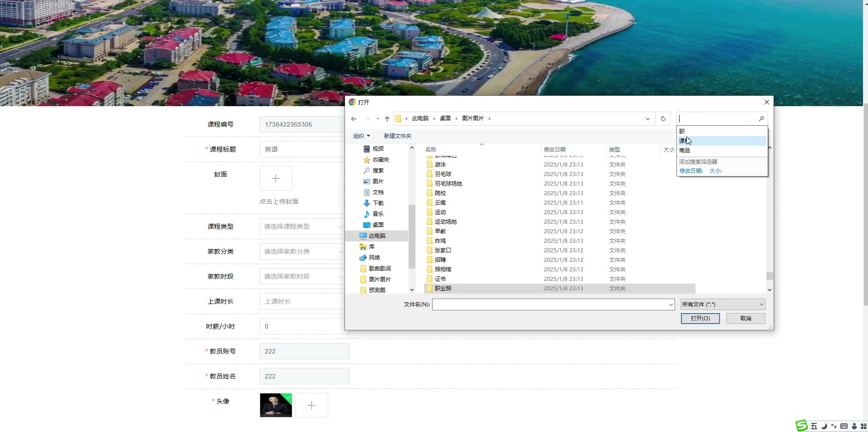Image resolution: width=868 pixels, height=432 pixels.
Task: Click the plus box next to 头像 photo
Action: pyautogui.click(x=311, y=405)
